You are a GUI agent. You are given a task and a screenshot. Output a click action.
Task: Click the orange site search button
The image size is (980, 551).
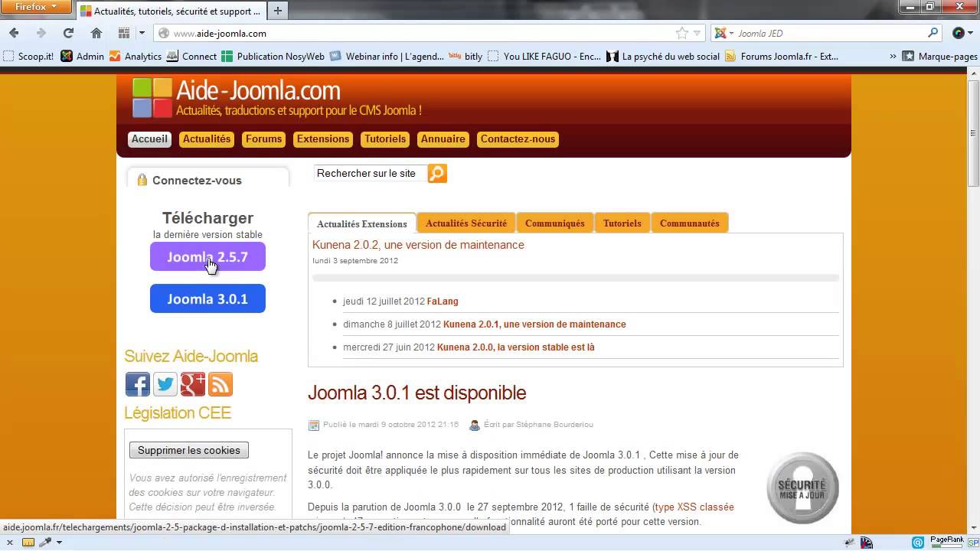point(436,174)
